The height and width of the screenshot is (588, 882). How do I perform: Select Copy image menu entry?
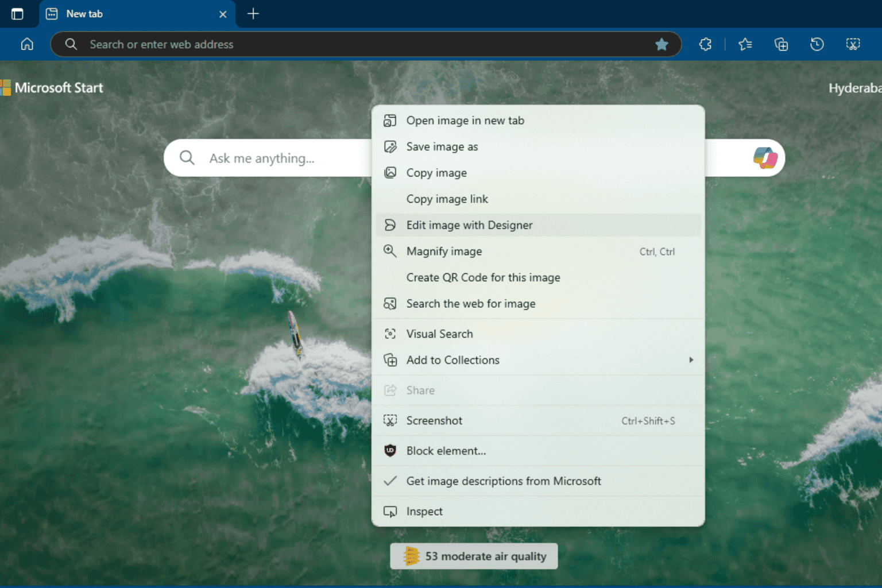[538, 173]
